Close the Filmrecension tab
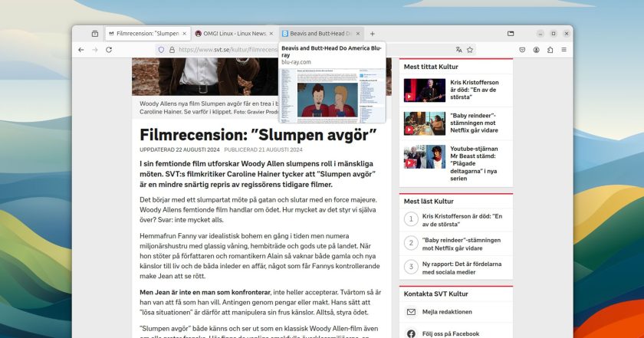 tap(185, 34)
